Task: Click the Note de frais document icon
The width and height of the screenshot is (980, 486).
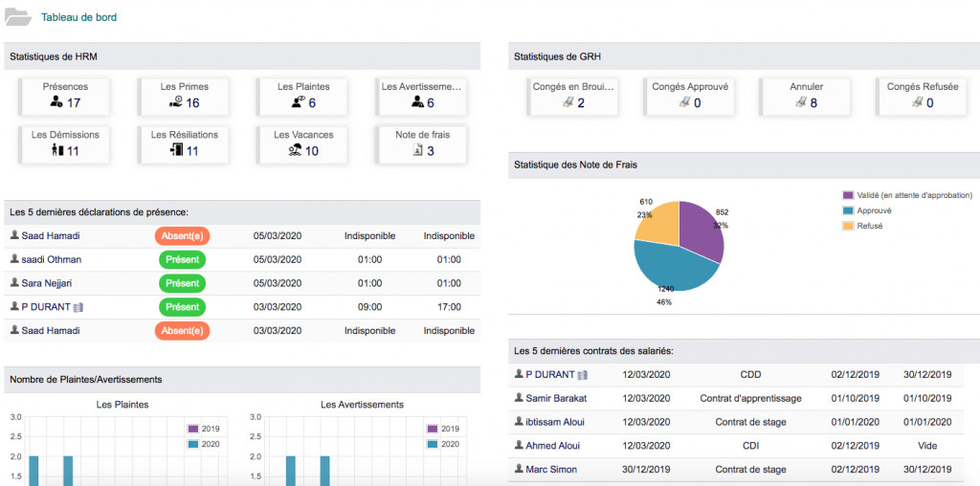Action: (416, 151)
